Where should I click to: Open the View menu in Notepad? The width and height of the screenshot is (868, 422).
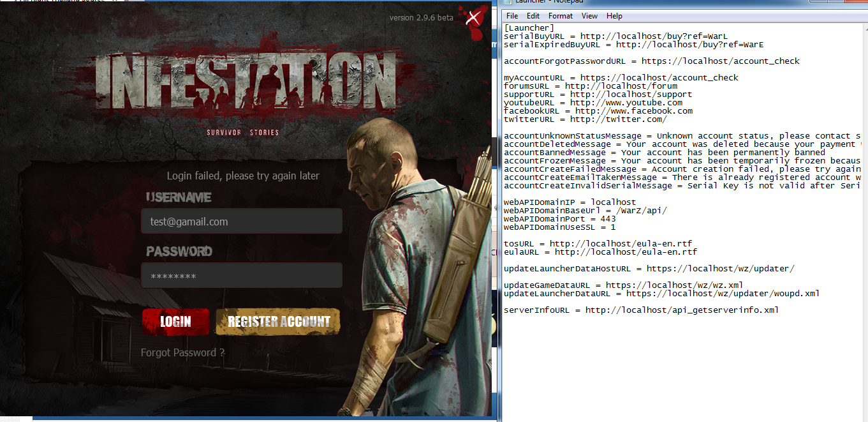(590, 16)
